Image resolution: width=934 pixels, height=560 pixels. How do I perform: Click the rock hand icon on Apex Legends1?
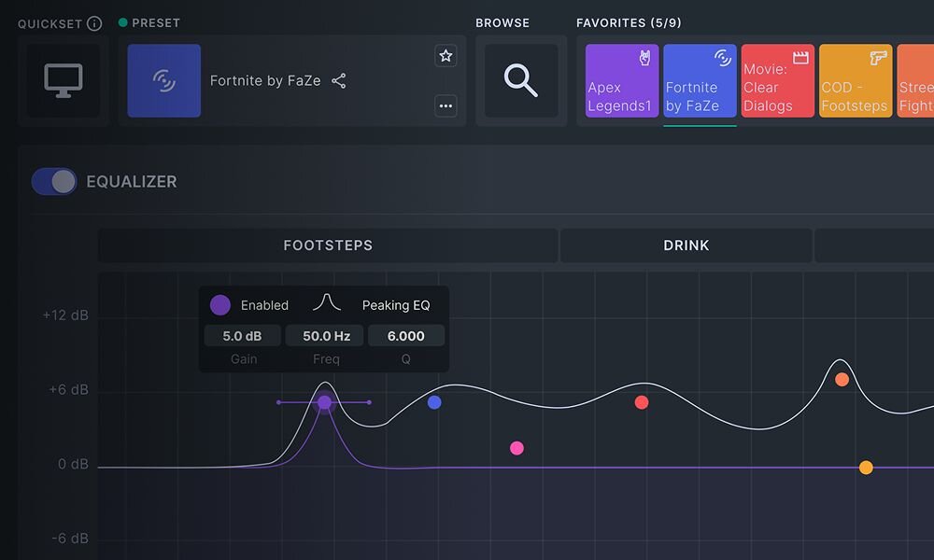pos(644,58)
